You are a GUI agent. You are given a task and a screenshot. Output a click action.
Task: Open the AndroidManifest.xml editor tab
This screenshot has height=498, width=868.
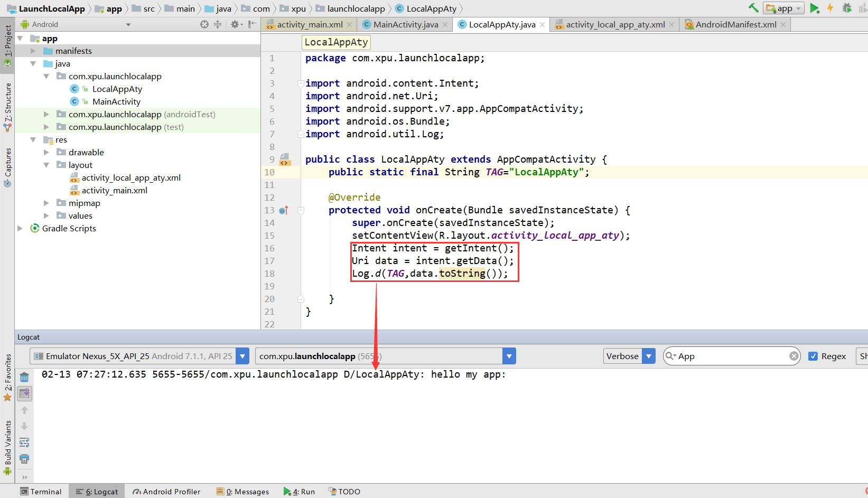pos(735,24)
